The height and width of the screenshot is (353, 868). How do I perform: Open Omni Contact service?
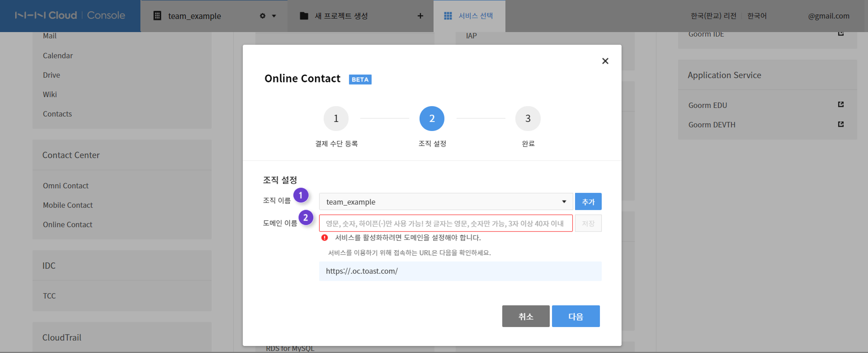66,186
